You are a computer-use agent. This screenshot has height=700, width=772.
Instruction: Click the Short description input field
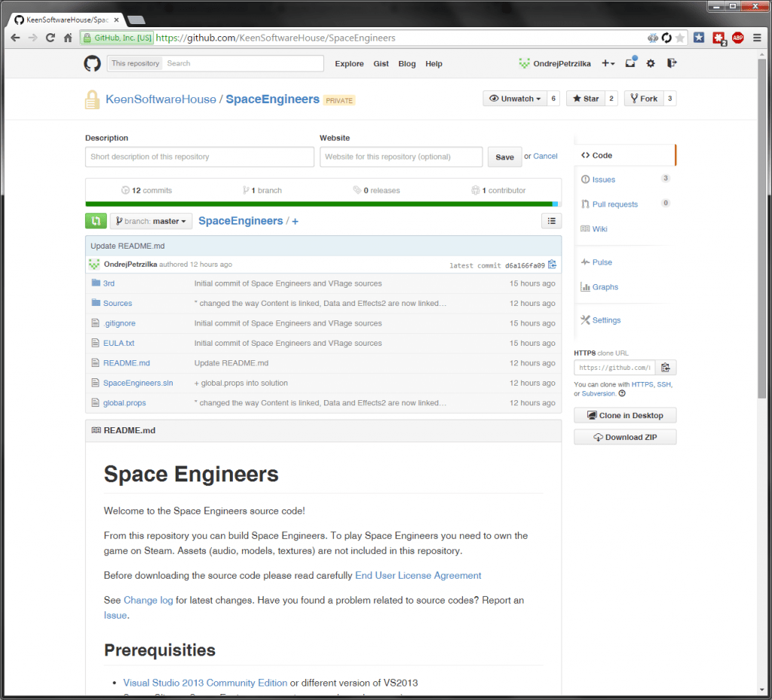(x=199, y=157)
